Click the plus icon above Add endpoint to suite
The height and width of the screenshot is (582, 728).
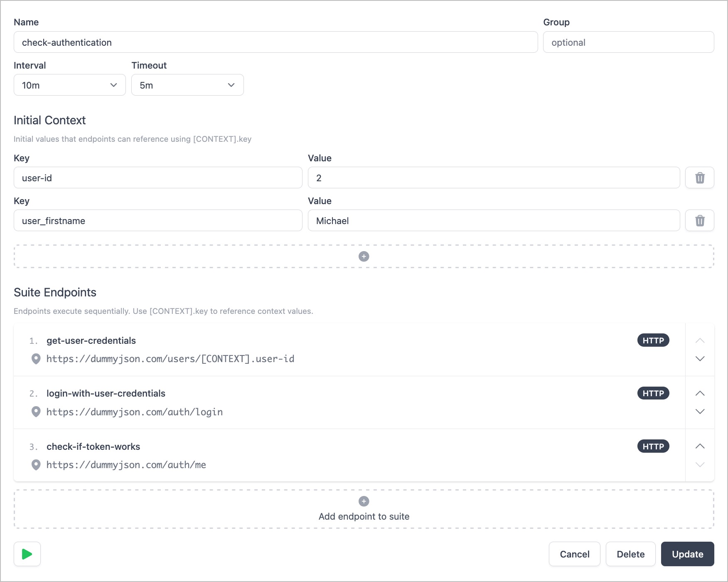(x=364, y=501)
